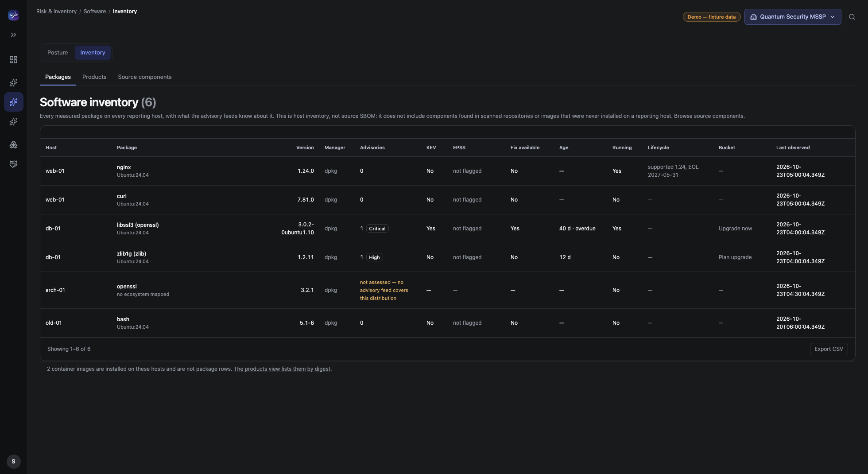This screenshot has height=474, width=868.
Task: Click the Fix available column header
Action: coord(525,148)
